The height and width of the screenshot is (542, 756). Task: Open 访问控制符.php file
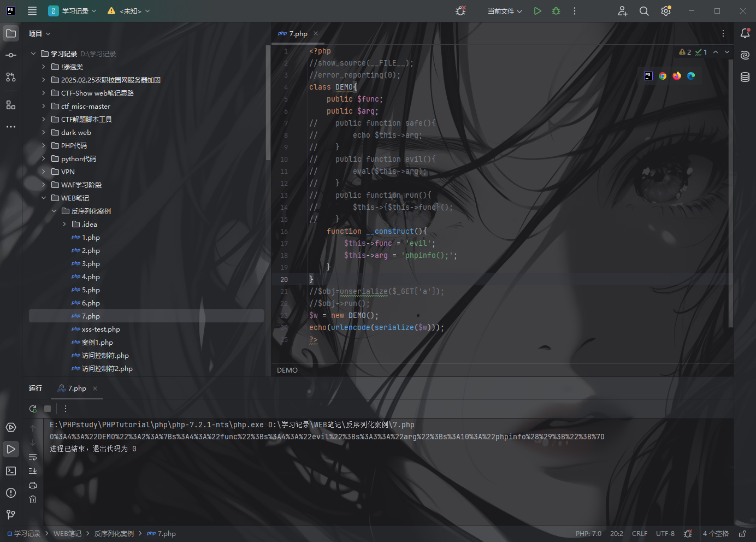[x=100, y=356]
